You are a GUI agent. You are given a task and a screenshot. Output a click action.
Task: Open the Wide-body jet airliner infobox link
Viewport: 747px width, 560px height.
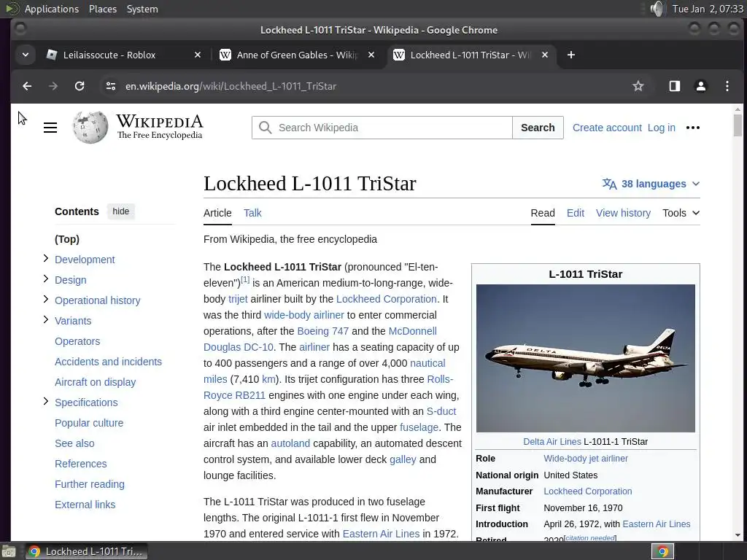pyautogui.click(x=586, y=459)
